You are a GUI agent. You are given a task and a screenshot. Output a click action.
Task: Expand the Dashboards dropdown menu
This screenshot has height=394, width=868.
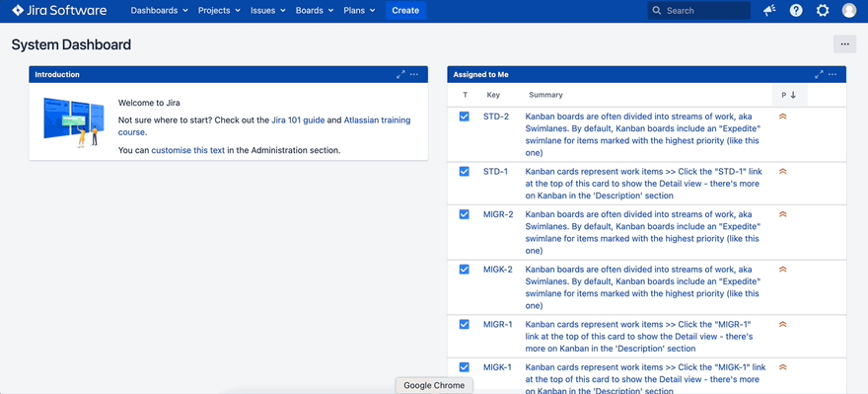160,11
